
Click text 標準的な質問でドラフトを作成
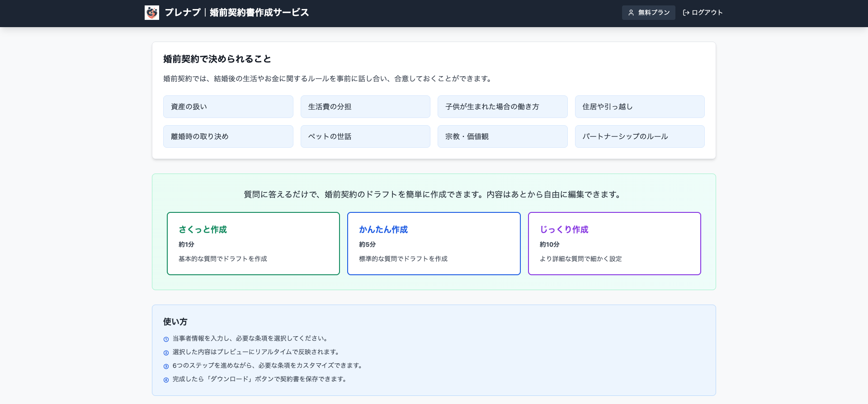[x=403, y=259]
